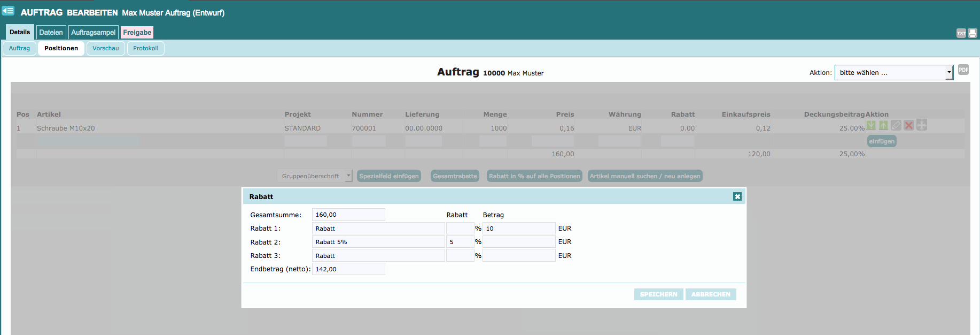Viewport: 980px width, 335px height.
Task: Click the Rabatt 3 description field
Action: (x=378, y=256)
